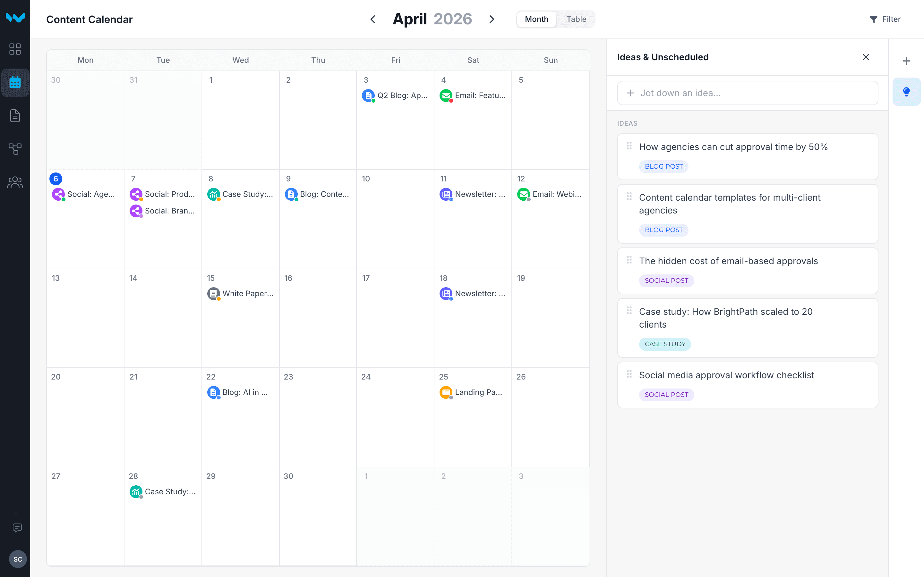
Task: Open the Email: Webinar event icon on April 12
Action: (x=524, y=194)
